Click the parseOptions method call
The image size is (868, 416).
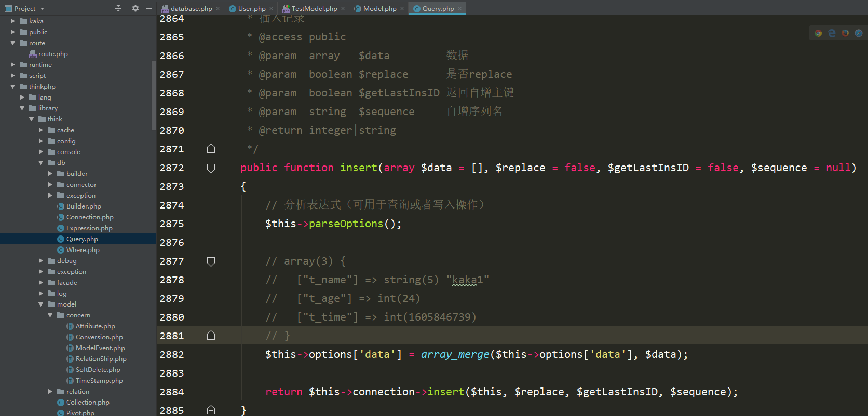tap(346, 224)
